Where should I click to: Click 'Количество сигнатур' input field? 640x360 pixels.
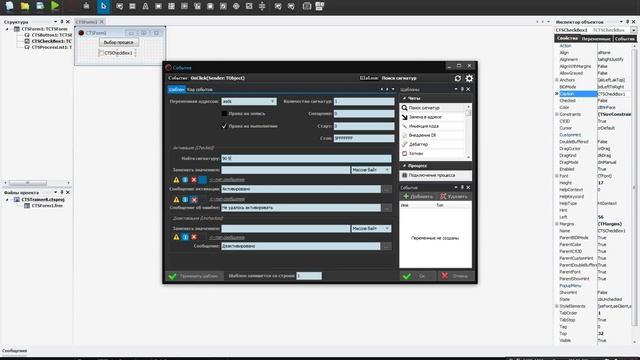[x=364, y=101]
